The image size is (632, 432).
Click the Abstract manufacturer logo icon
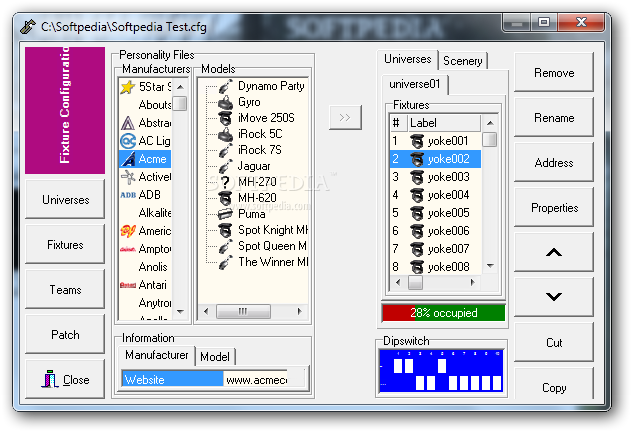[127, 123]
